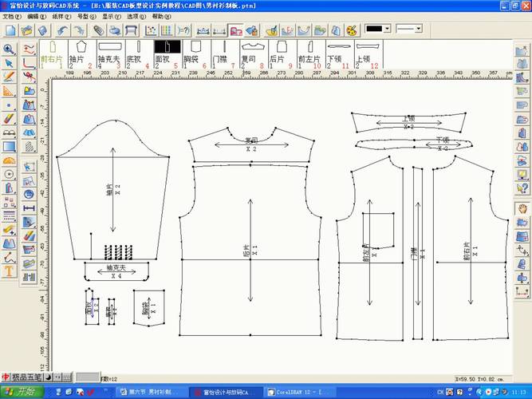The height and width of the screenshot is (399, 532).
Task: Select the 下领 pattern piece thumbnail
Action: (x=340, y=54)
